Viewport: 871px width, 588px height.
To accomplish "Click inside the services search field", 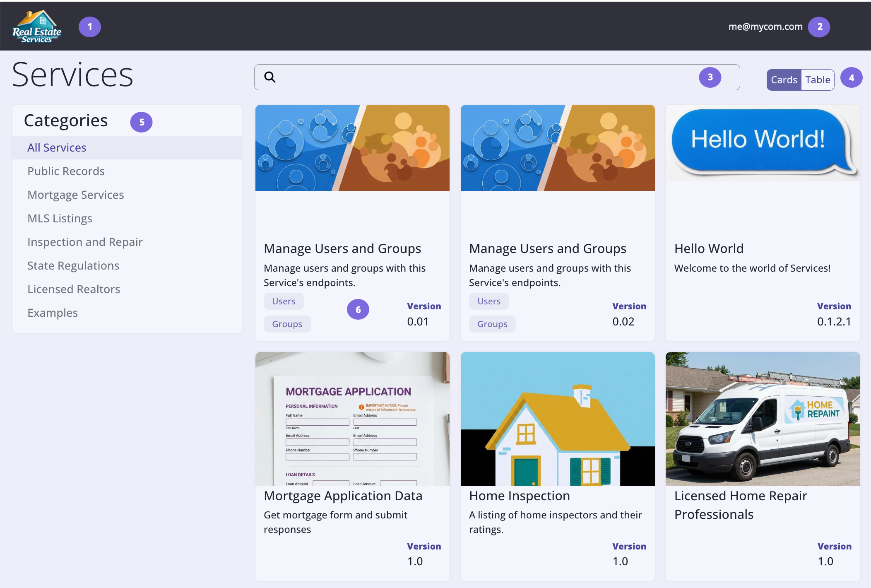I will coord(476,77).
